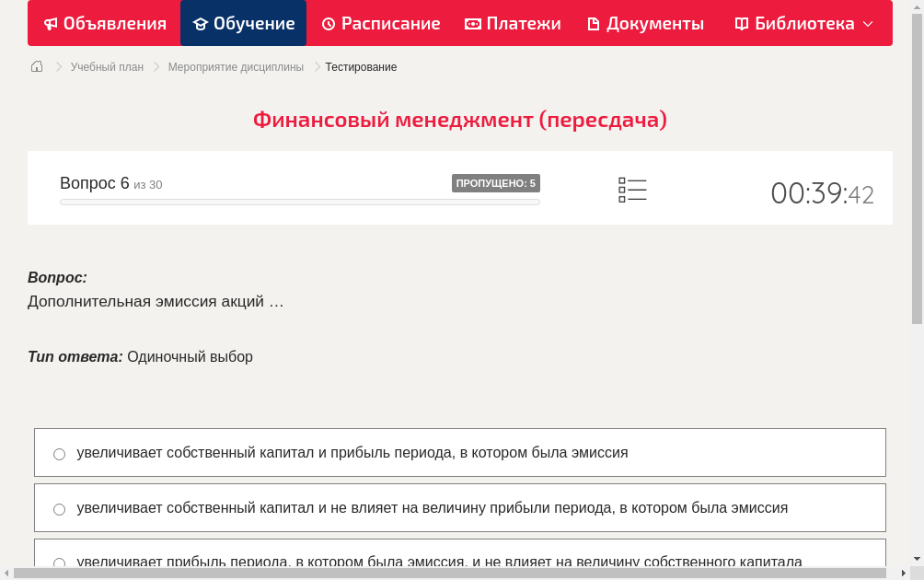This screenshot has width=924, height=580.
Task: Click the megaphone icon next to Объявления
Action: click(x=51, y=23)
